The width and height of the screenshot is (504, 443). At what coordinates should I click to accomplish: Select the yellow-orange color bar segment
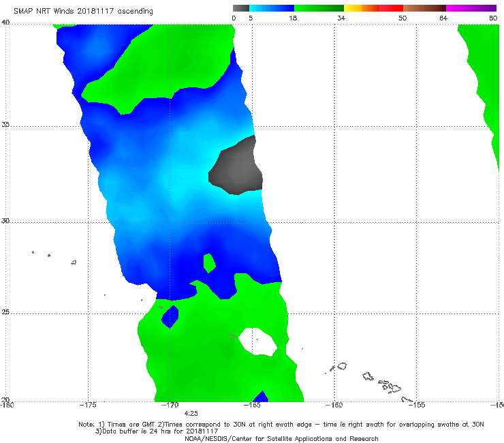click(362, 8)
